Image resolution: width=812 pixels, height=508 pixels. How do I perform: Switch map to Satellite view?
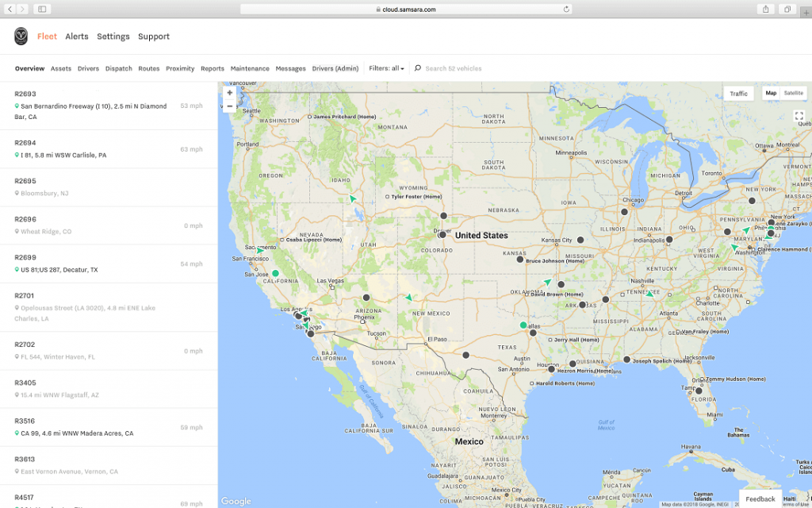(795, 93)
